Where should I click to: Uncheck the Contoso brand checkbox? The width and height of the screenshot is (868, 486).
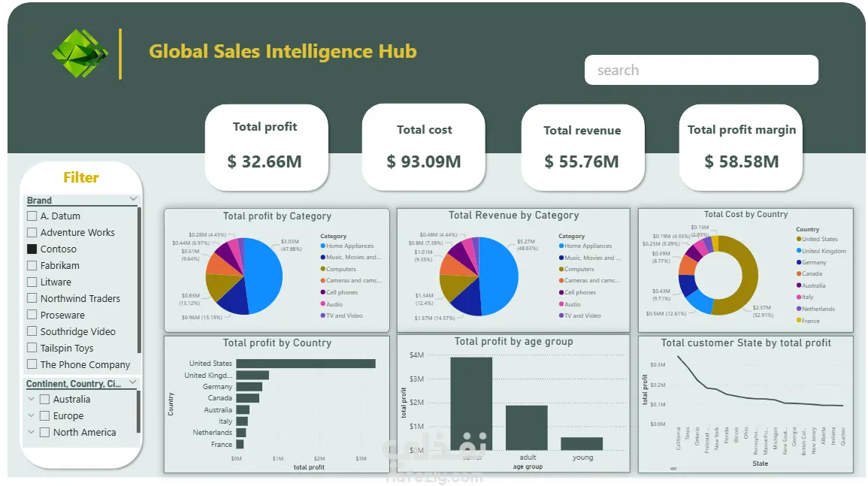pos(32,249)
